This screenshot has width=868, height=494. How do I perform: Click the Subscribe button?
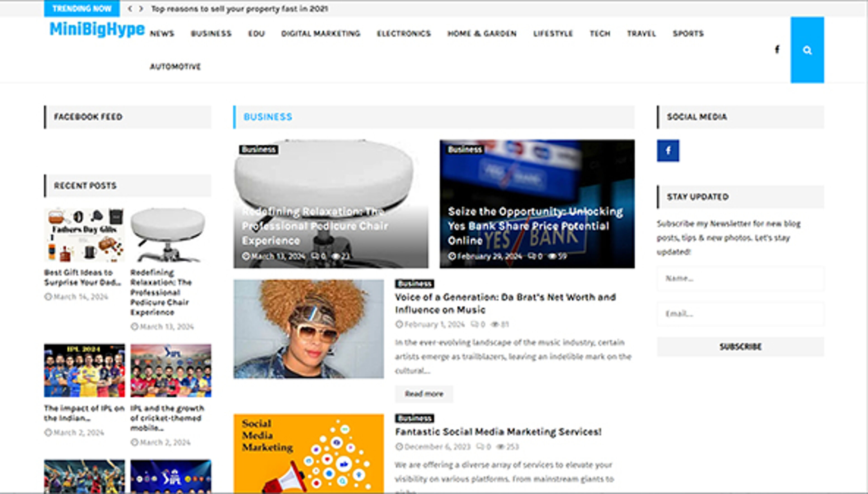pyautogui.click(x=740, y=346)
